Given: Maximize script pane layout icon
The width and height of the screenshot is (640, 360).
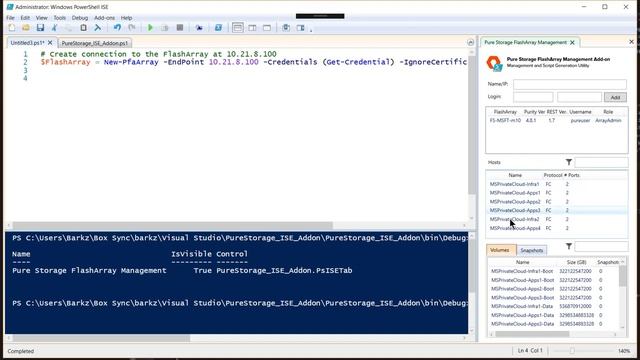Looking at the screenshot, I should click(267, 28).
